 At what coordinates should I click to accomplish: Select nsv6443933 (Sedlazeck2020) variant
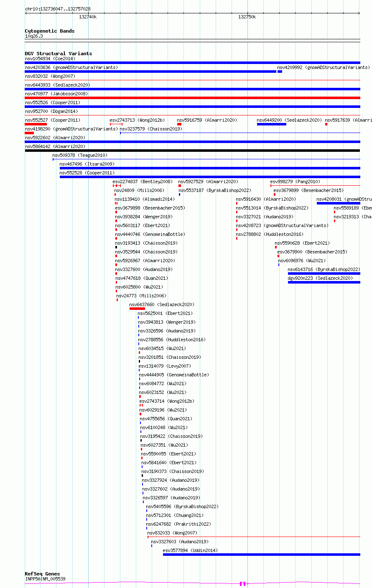(x=58, y=85)
